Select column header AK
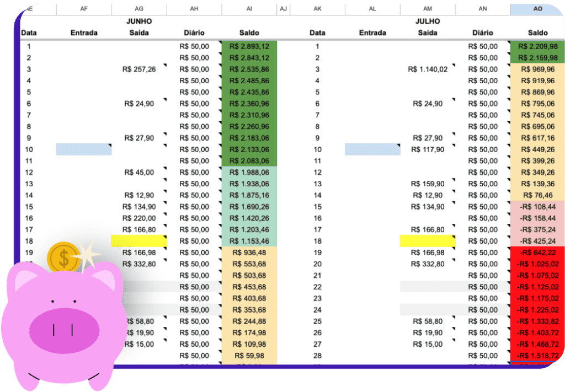The image size is (565, 392). (x=317, y=9)
